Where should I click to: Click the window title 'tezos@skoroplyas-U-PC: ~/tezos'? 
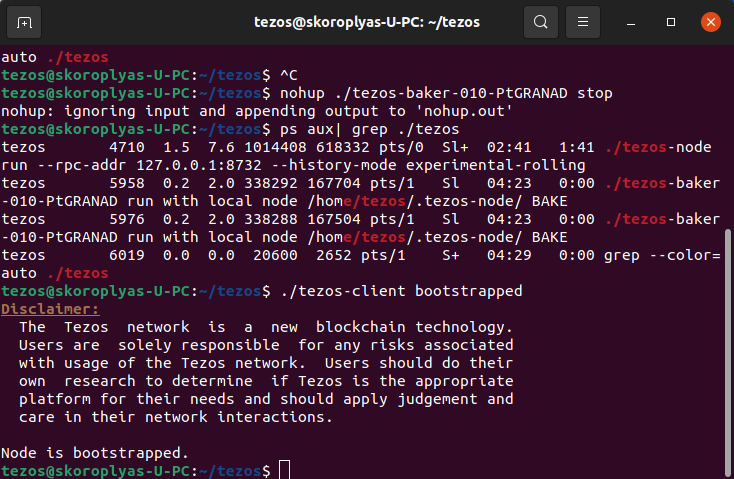click(367, 22)
